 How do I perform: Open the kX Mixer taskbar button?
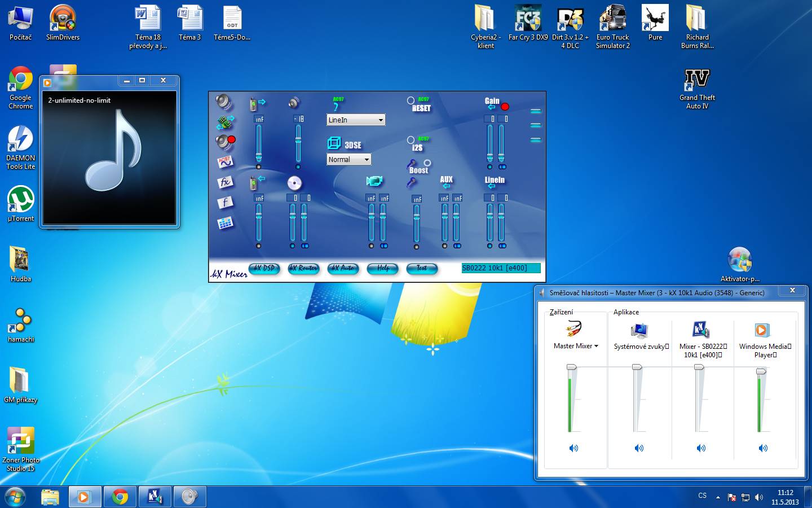tap(155, 497)
